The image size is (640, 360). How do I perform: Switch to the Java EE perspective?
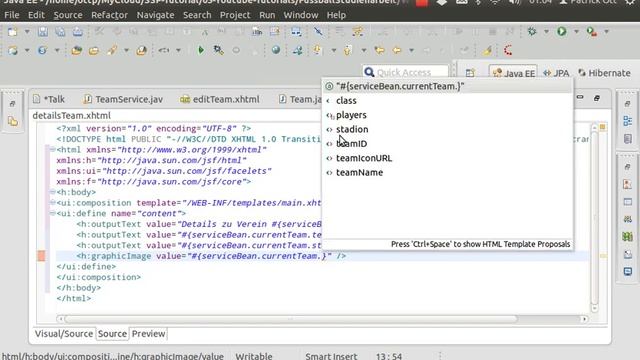pos(513,73)
